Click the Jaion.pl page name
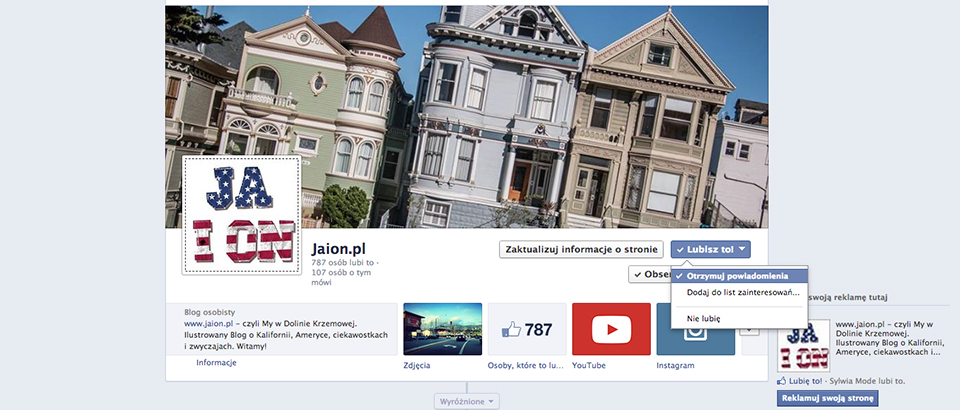This screenshot has height=410, width=960. 345,247
